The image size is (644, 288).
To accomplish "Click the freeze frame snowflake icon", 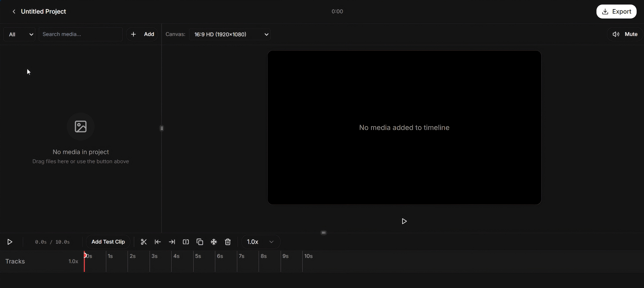I will pyautogui.click(x=214, y=242).
